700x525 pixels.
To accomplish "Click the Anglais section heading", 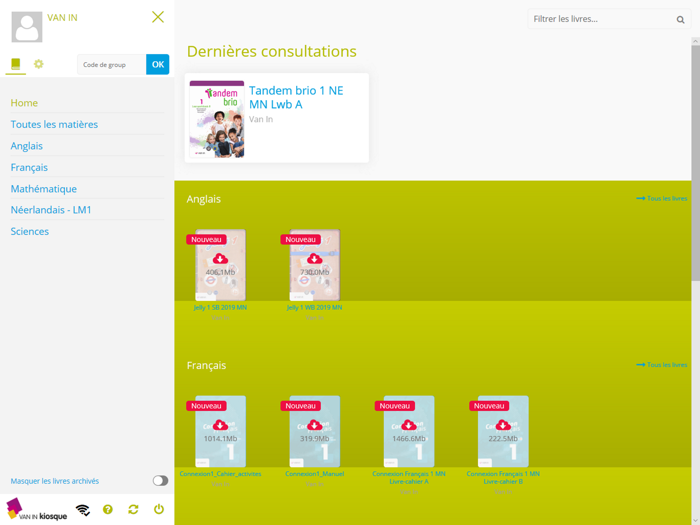I will pyautogui.click(x=204, y=199).
